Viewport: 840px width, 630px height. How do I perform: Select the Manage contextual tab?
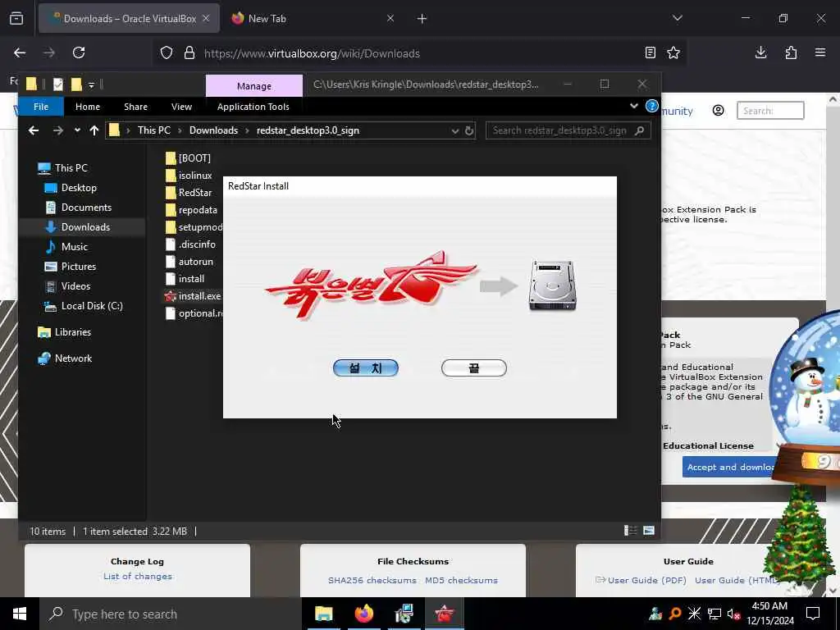point(254,85)
